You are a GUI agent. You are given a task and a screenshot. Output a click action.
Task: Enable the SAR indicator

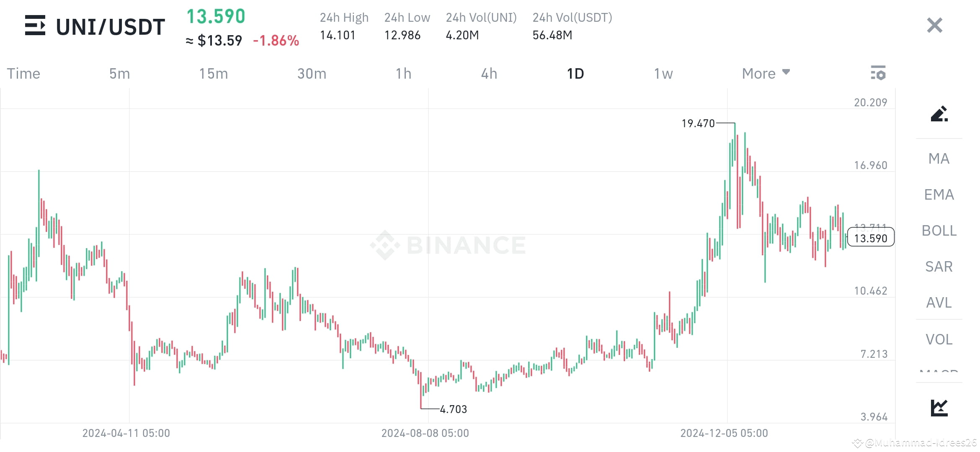pos(938,267)
